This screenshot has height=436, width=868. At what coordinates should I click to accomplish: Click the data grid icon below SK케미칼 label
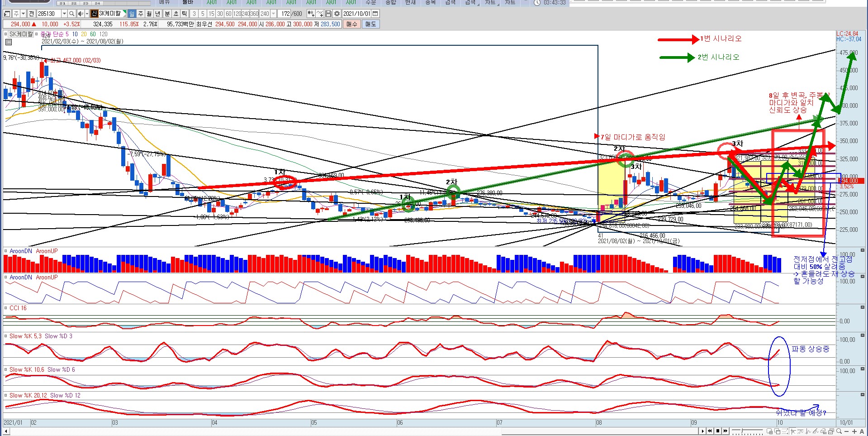coord(8,42)
